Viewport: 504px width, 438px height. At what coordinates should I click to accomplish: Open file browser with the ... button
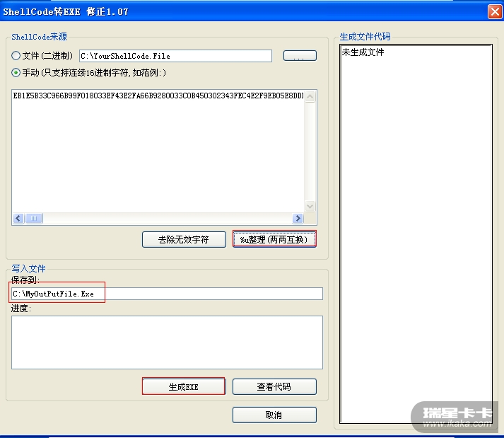coord(300,56)
